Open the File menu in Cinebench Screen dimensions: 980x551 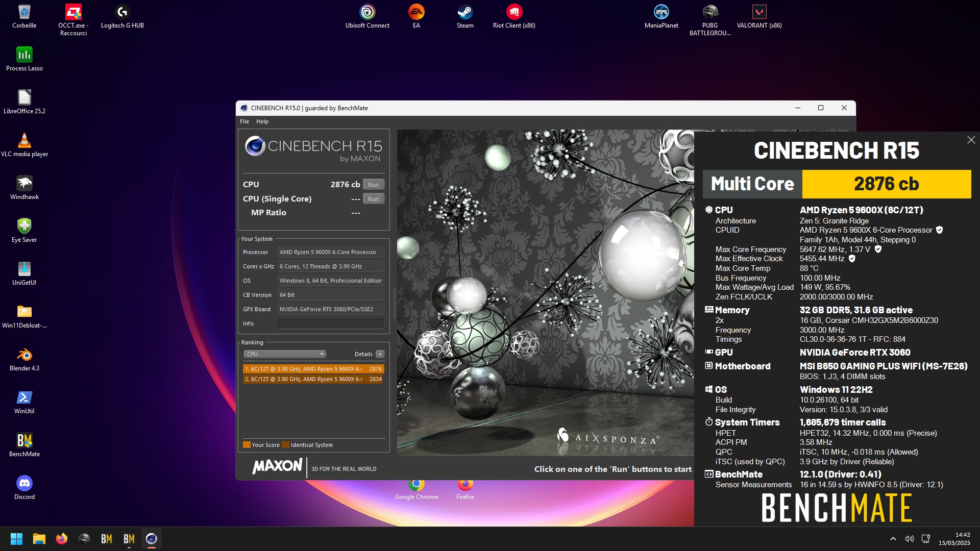244,121
